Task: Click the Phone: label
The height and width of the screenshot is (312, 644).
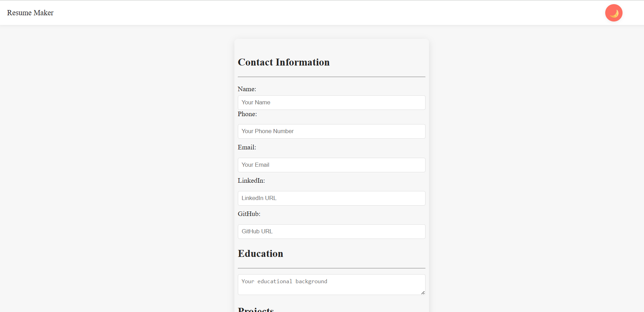Action: pyautogui.click(x=247, y=114)
